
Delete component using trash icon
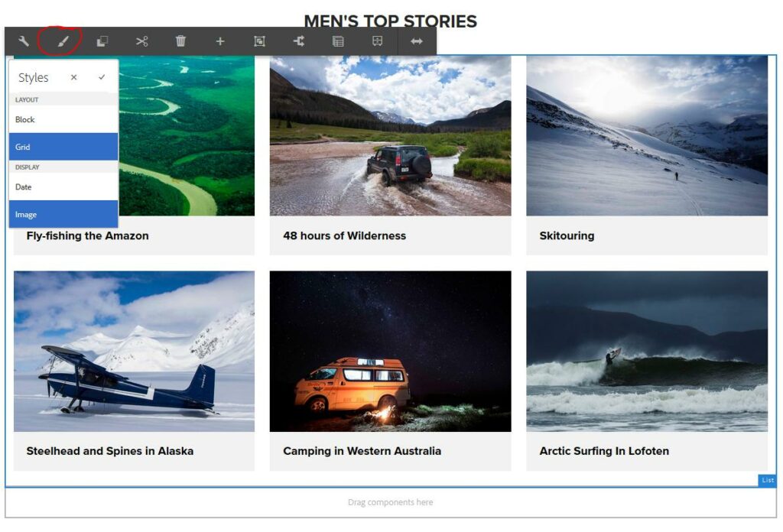(x=180, y=41)
